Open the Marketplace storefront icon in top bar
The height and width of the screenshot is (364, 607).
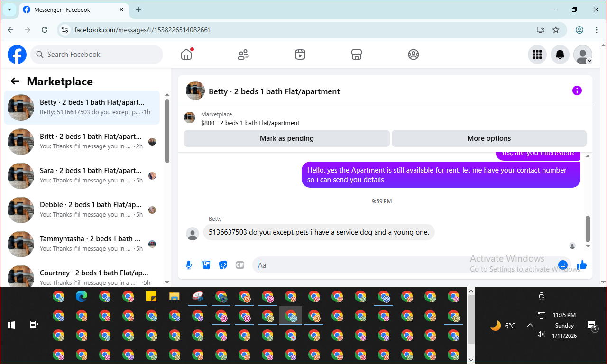pyautogui.click(x=357, y=55)
